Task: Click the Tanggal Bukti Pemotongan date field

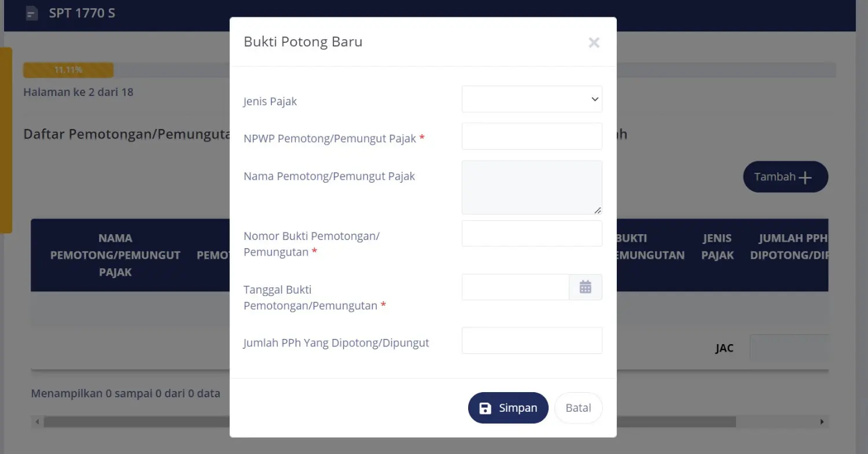Action: [515, 287]
